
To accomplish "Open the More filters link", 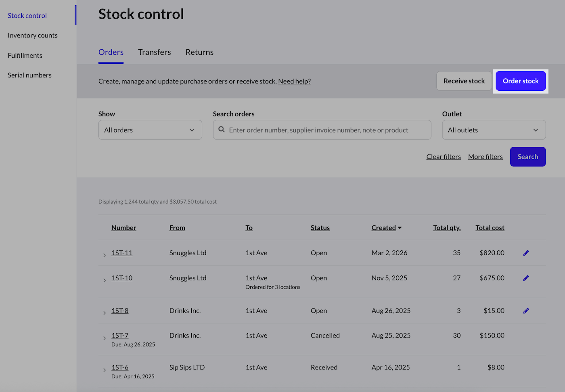I will pos(485,157).
